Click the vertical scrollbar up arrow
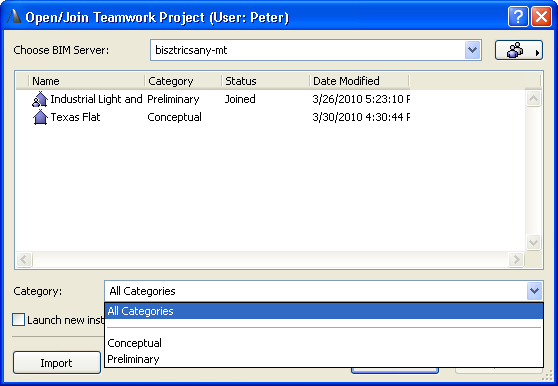558x386 pixels. click(533, 99)
